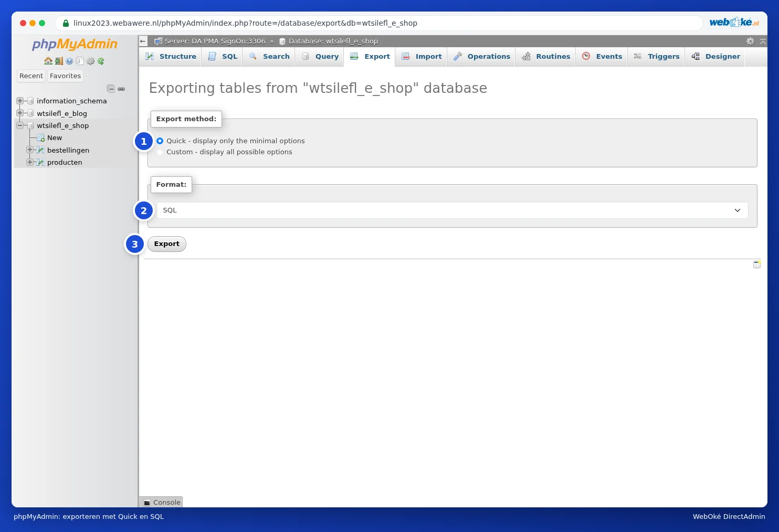Show Favorites tables list
779x532 pixels.
(x=66, y=76)
